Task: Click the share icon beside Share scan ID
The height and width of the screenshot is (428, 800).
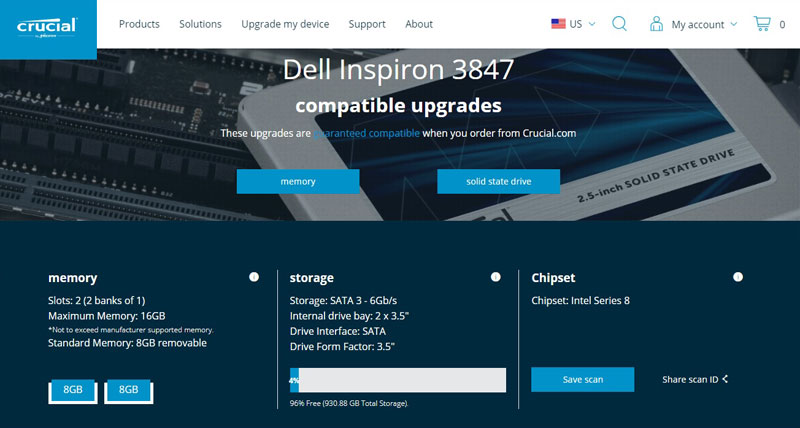Action: [x=725, y=379]
